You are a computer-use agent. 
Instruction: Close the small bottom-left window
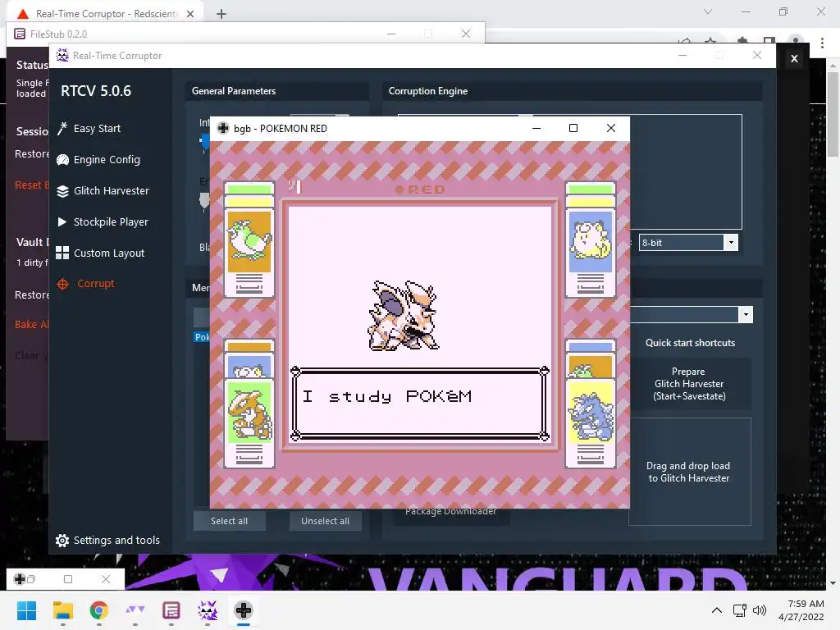click(x=106, y=579)
